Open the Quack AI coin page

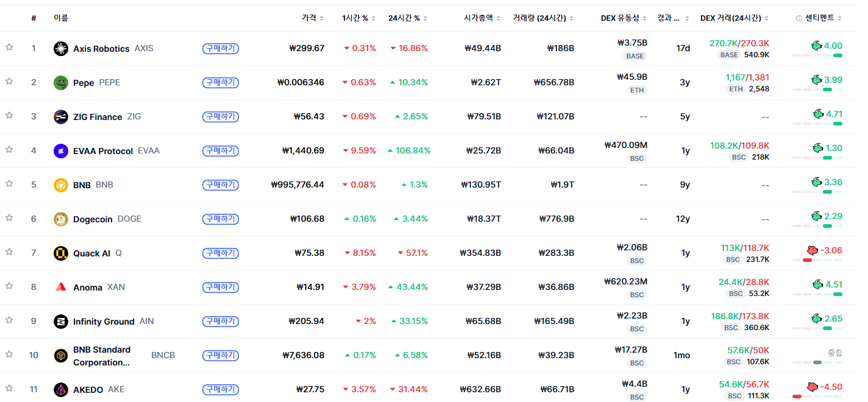point(91,253)
